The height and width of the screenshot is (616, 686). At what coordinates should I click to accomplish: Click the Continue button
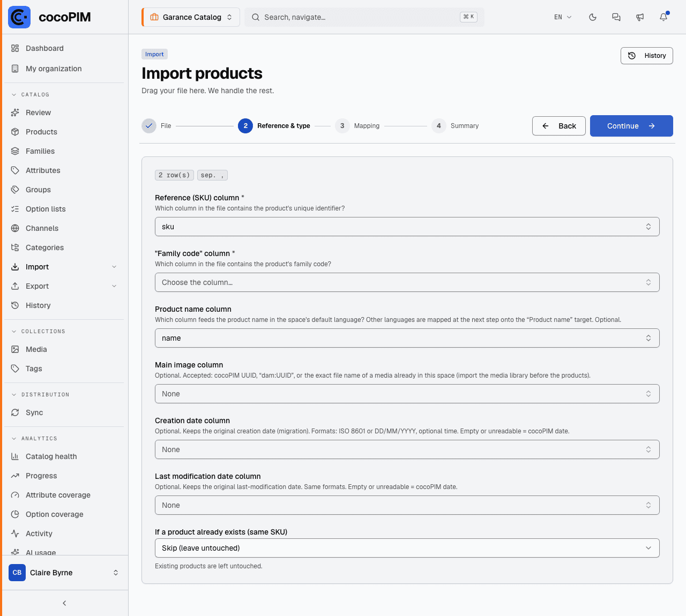(x=631, y=126)
